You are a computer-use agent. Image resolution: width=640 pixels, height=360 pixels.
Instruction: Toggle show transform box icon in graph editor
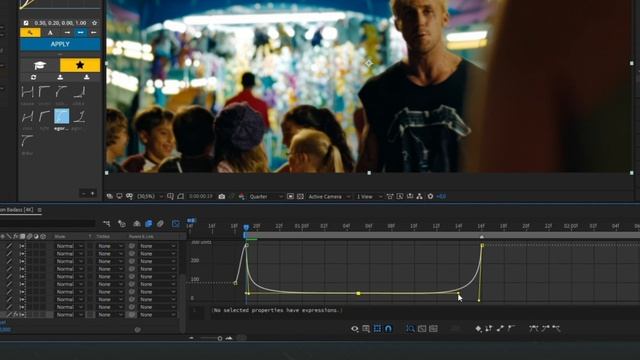click(x=377, y=329)
